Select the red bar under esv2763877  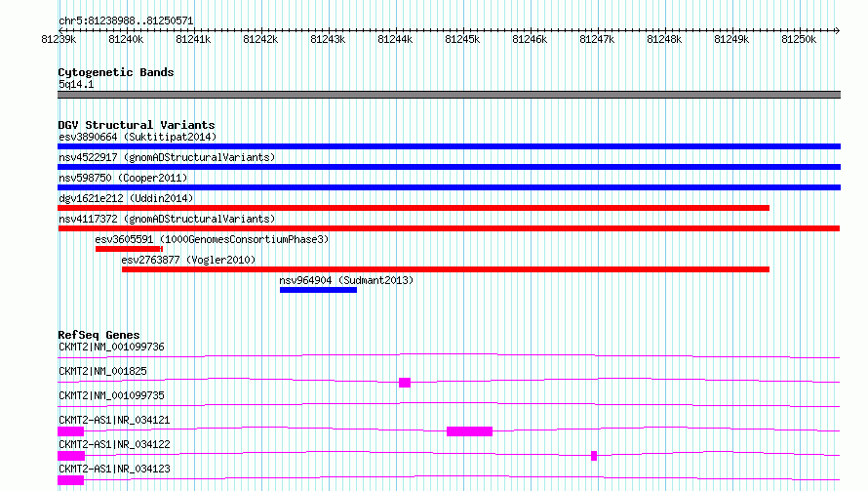coord(446,269)
